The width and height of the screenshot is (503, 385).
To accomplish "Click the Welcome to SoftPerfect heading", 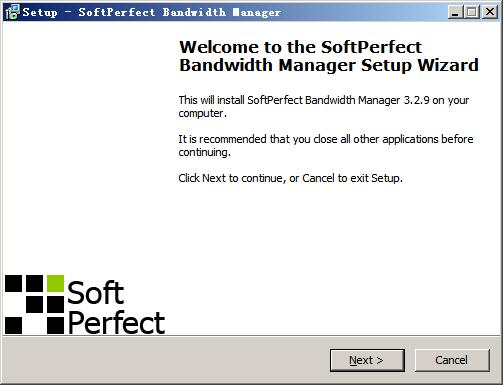I will (x=329, y=56).
